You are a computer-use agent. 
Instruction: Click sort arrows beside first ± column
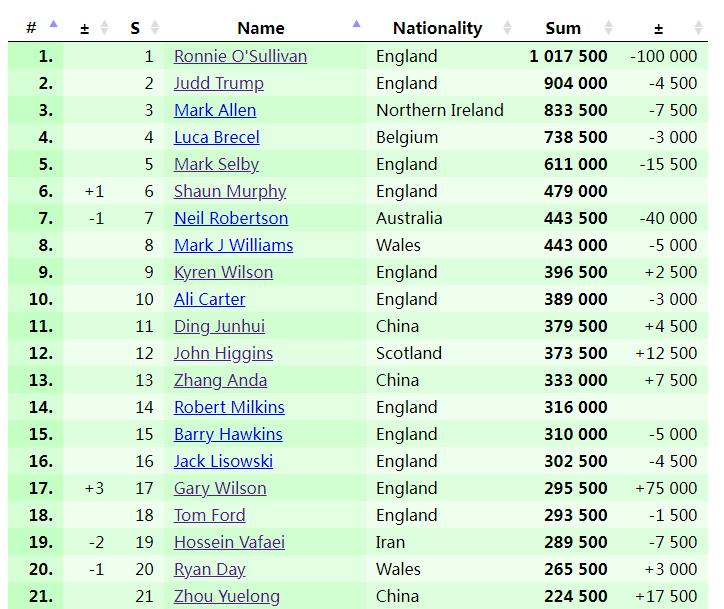point(108,28)
